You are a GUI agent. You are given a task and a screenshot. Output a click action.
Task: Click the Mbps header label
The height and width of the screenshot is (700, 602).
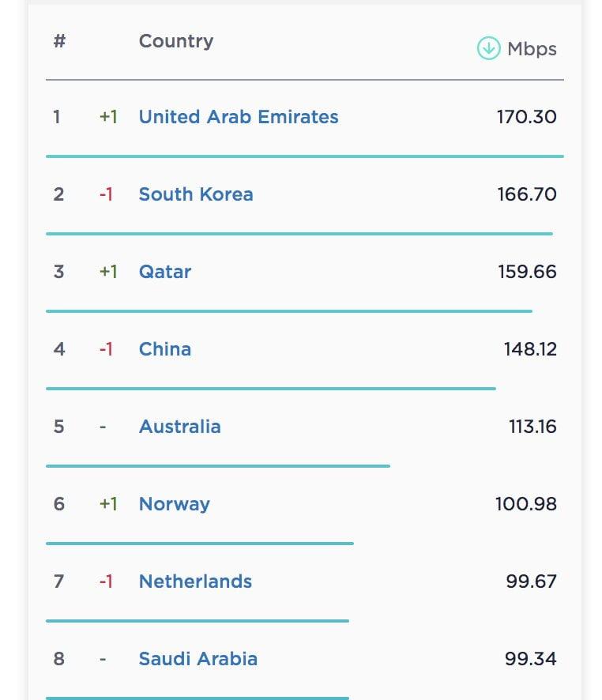pos(535,47)
